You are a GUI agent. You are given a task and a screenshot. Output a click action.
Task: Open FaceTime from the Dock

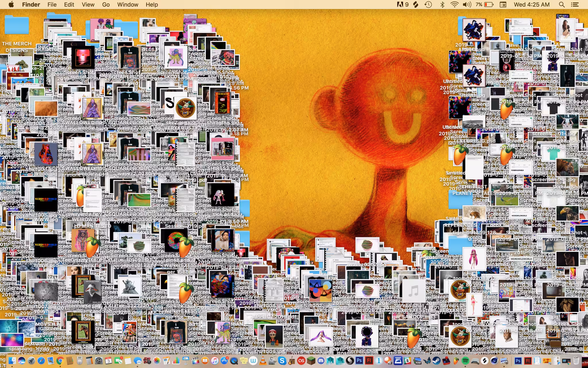point(118,361)
